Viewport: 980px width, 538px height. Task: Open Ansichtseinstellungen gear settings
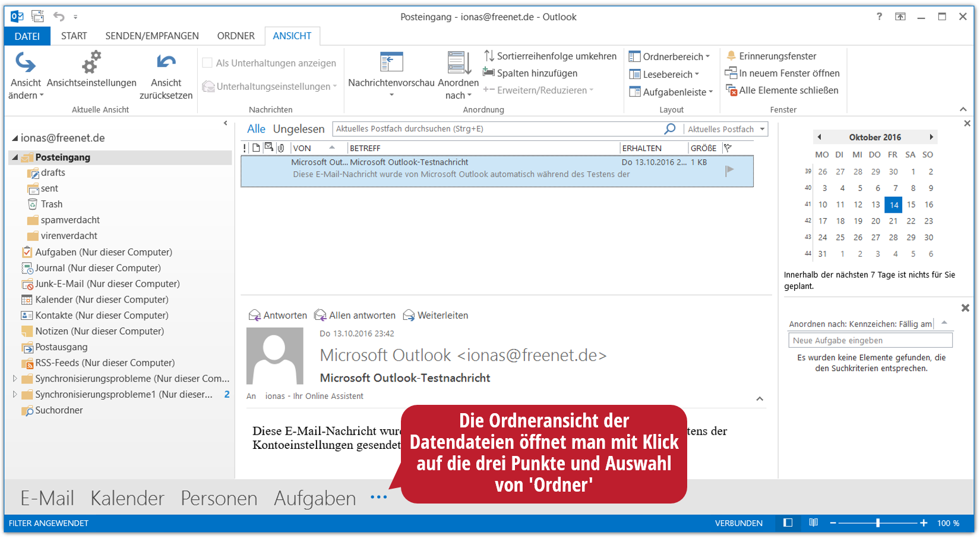(x=91, y=70)
